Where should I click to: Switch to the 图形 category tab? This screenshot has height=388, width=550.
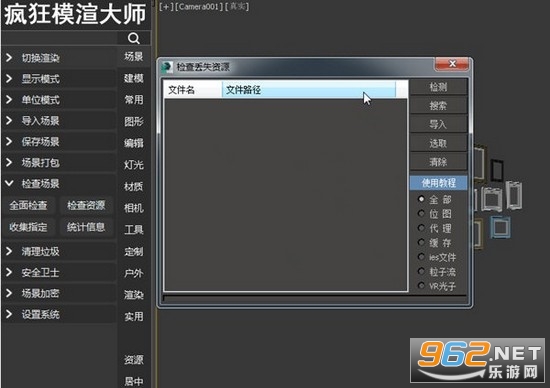coord(134,121)
